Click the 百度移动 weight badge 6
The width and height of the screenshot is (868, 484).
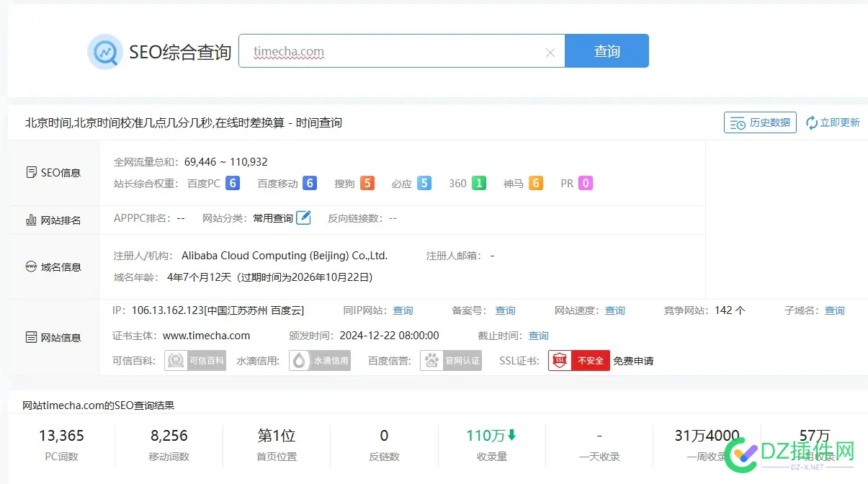coord(310,183)
